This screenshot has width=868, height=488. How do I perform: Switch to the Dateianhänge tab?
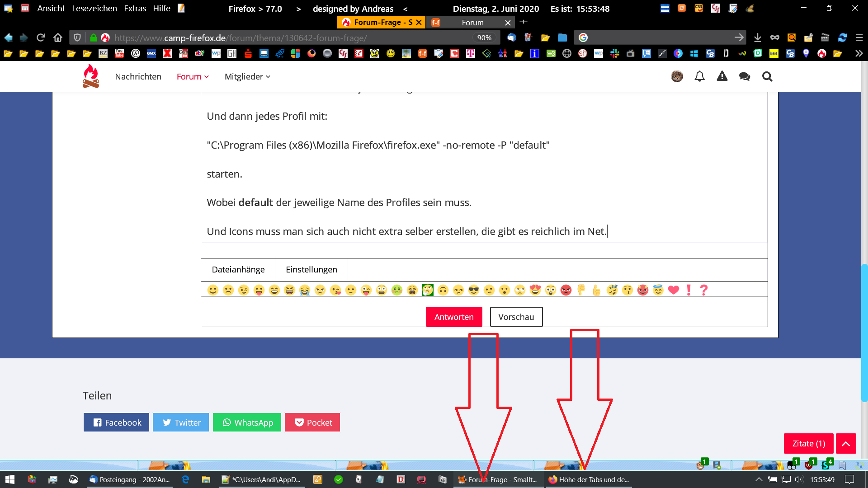pos(238,269)
